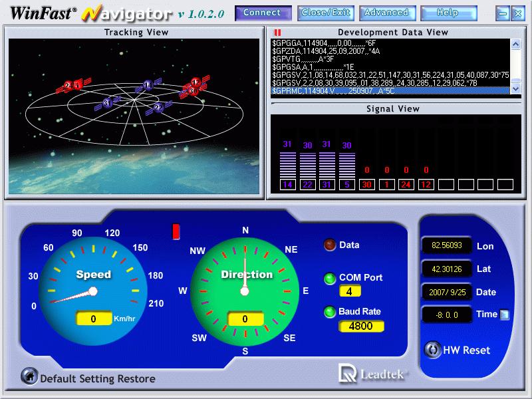Minimize the WinFast Navigator window

(x=503, y=13)
